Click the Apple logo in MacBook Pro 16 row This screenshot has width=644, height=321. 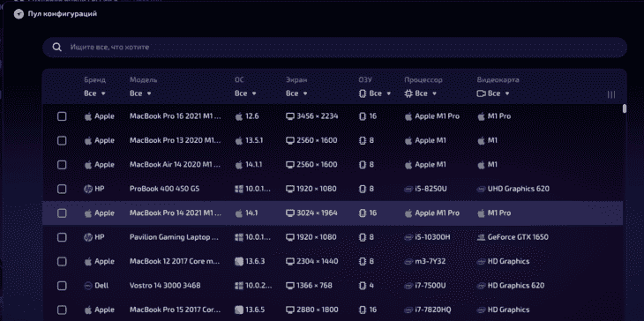tap(88, 116)
